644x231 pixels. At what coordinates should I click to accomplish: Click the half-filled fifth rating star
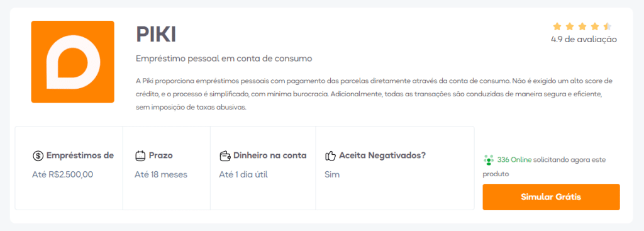tap(608, 26)
